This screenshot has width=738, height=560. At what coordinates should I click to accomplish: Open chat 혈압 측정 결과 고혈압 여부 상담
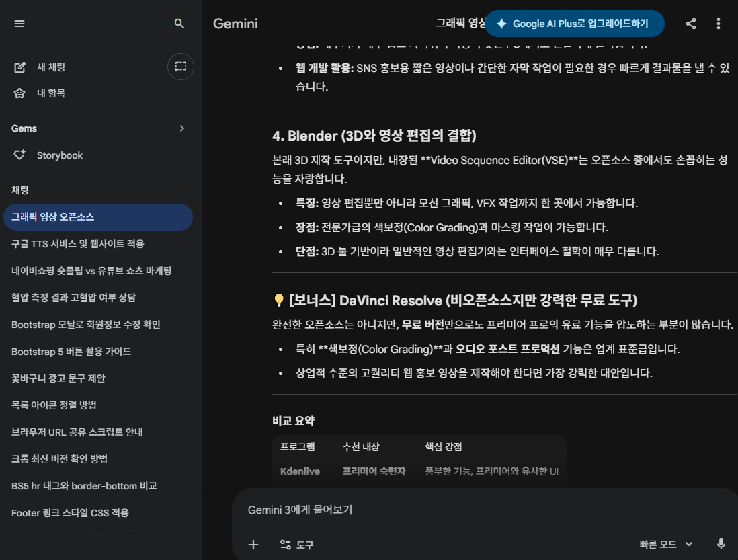[98, 297]
